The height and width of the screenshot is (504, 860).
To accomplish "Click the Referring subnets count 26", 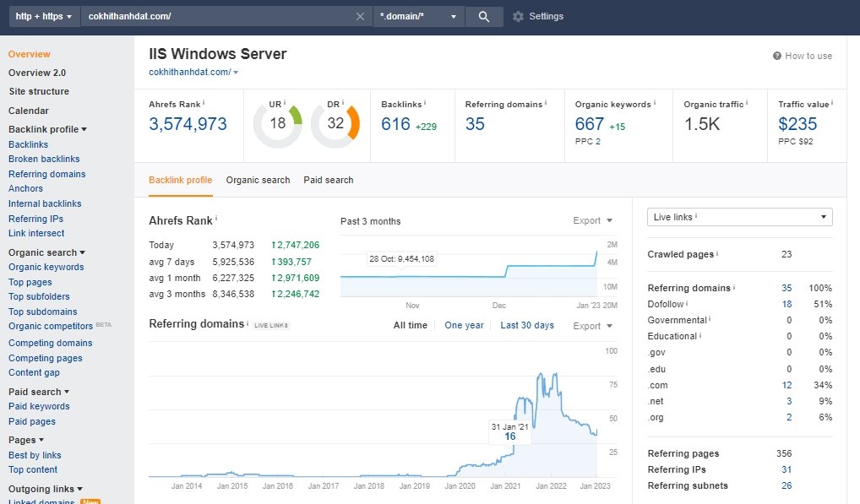I will tap(787, 485).
